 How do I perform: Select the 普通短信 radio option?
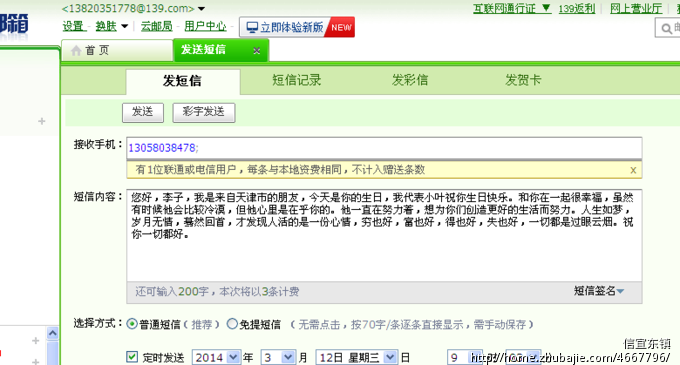(x=132, y=324)
